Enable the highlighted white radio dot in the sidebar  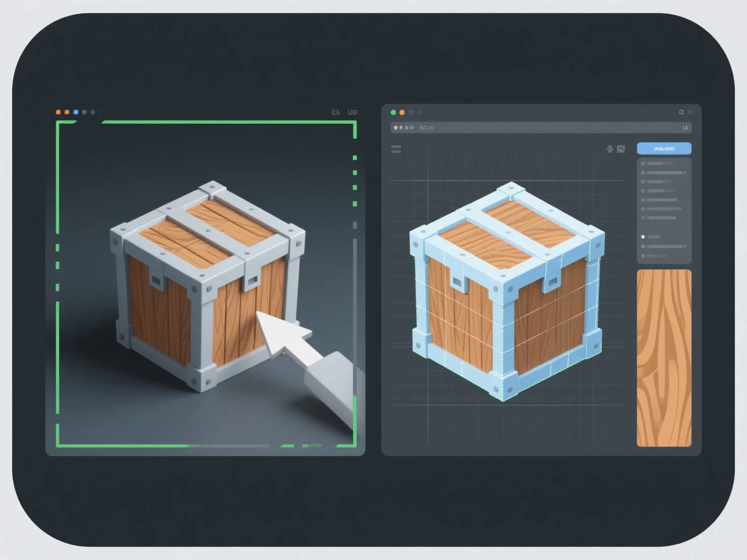[x=643, y=236]
